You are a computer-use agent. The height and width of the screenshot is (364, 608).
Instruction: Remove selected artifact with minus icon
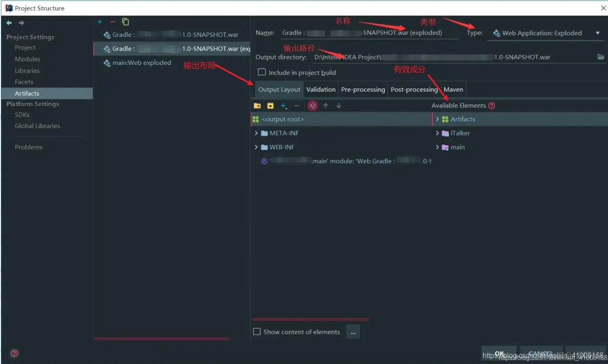(112, 22)
